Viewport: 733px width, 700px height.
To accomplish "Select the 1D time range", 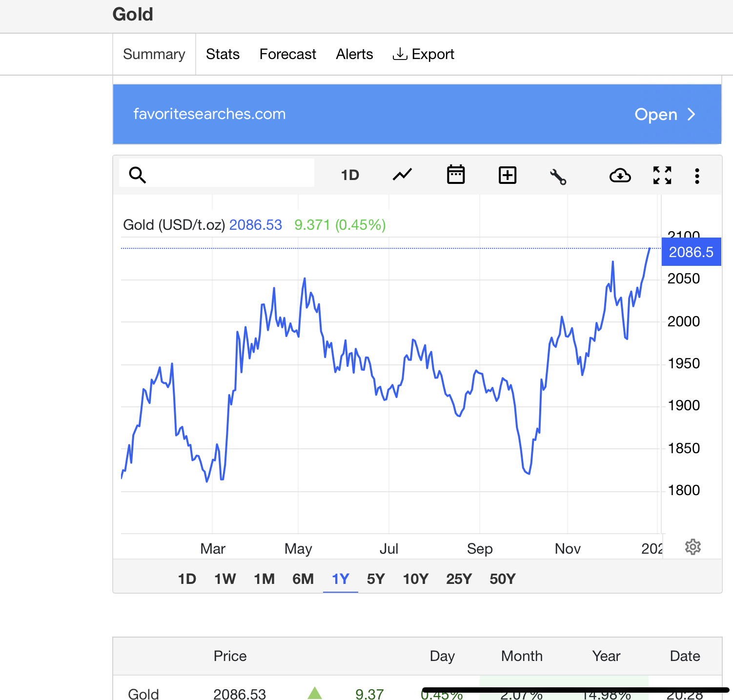I will click(x=187, y=579).
